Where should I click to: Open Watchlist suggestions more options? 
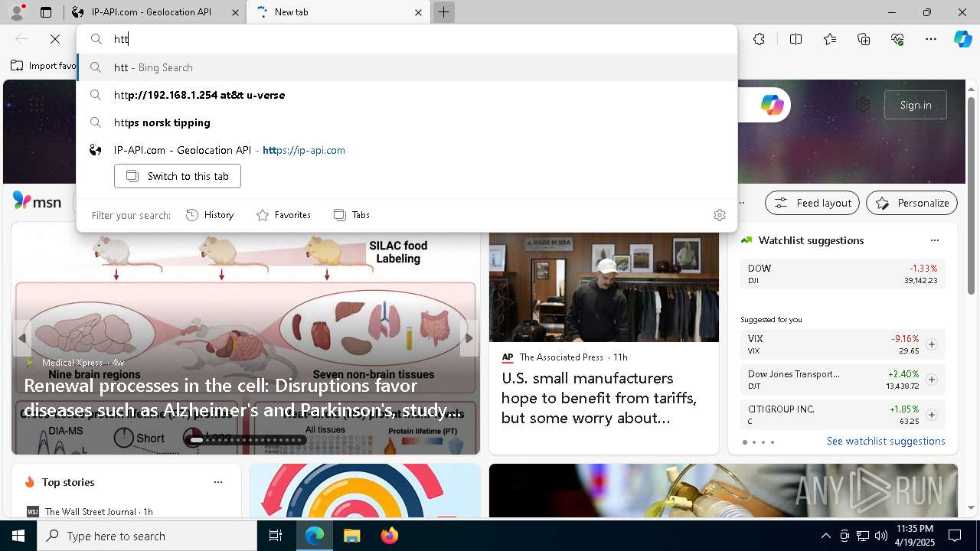(934, 240)
